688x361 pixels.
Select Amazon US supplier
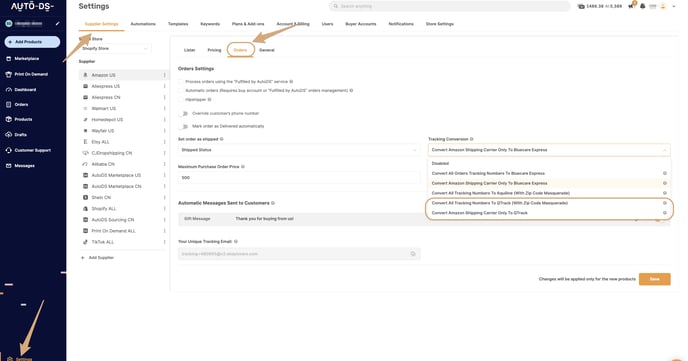click(124, 75)
